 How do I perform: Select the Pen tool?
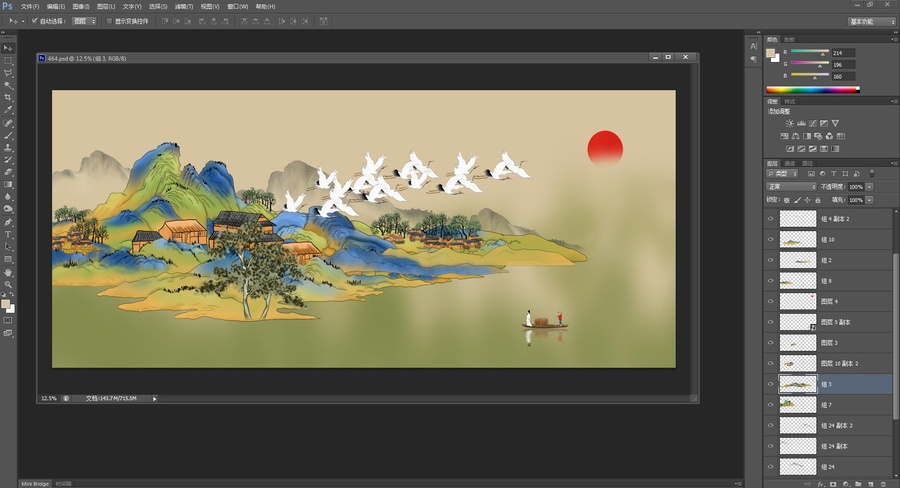[8, 222]
